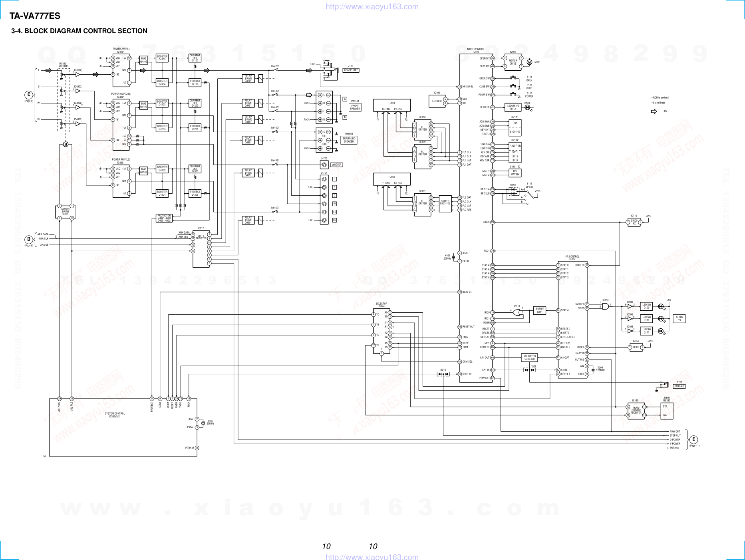Click the SIRCS RX block of IC110
This screenshot has width=745, height=560.
point(634,222)
